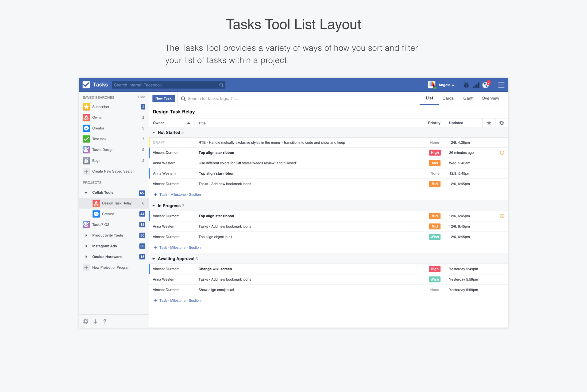Open the Gantt view

point(468,98)
